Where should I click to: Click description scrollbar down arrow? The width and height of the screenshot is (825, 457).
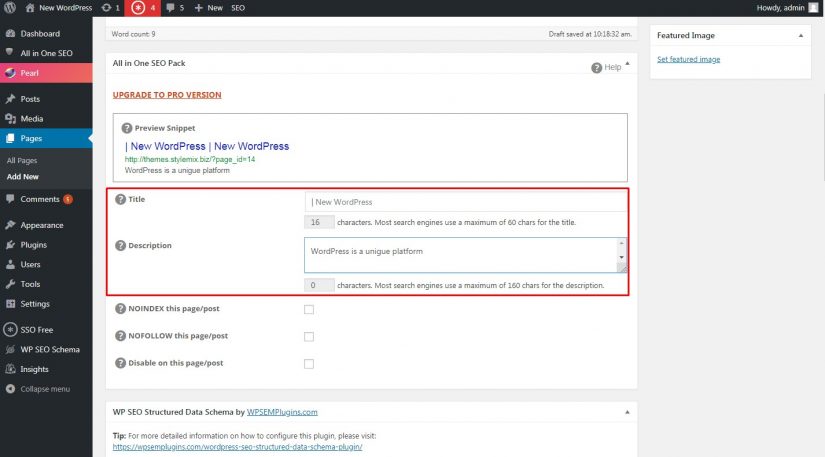[x=621, y=257]
